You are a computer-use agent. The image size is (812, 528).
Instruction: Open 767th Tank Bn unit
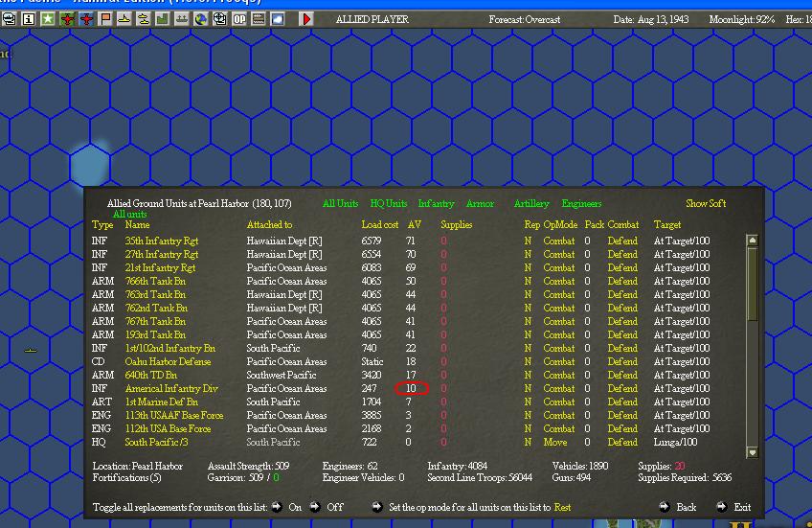[x=155, y=322]
